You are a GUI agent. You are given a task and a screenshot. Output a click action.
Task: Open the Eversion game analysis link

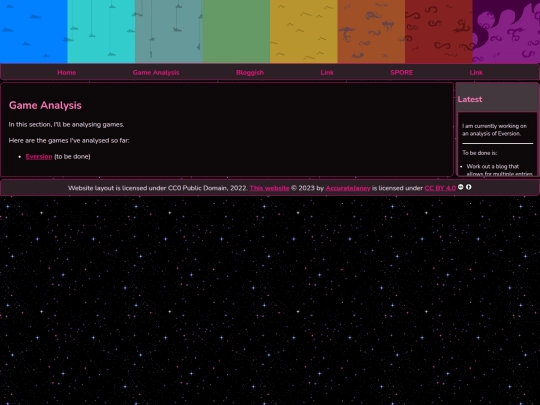pos(39,156)
